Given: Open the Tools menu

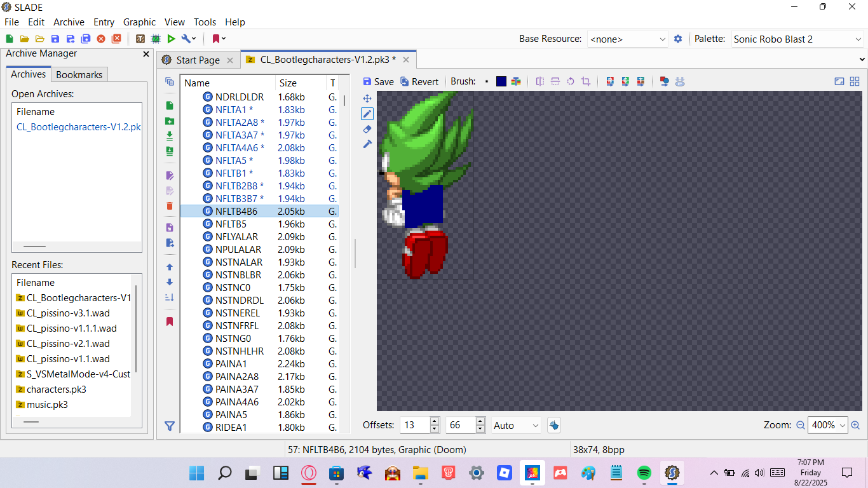Looking at the screenshot, I should pos(205,22).
